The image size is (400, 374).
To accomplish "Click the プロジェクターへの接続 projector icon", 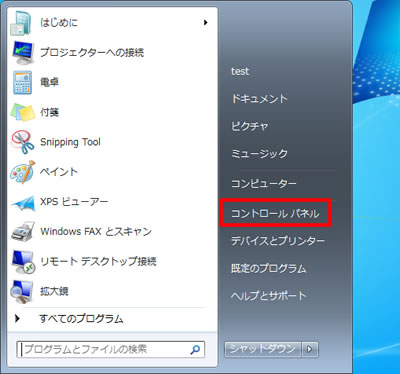I will pyautogui.click(x=23, y=52).
